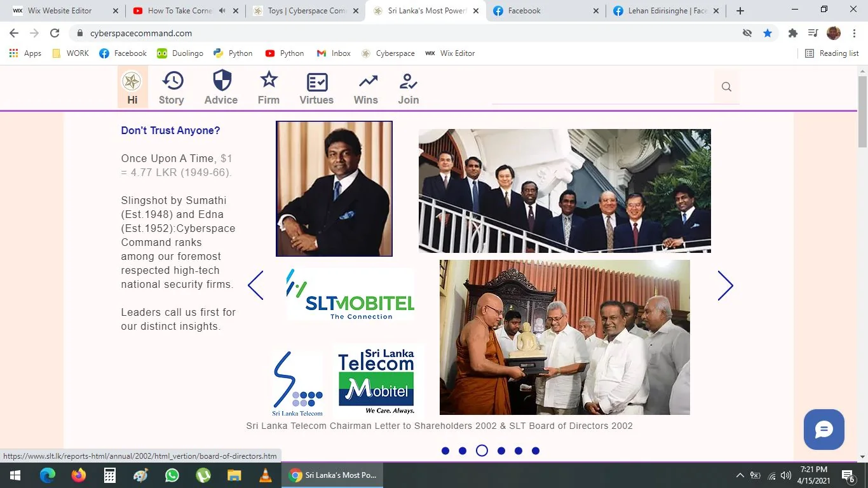Open File Explorer from the taskbar
The height and width of the screenshot is (488, 868).
pyautogui.click(x=234, y=475)
